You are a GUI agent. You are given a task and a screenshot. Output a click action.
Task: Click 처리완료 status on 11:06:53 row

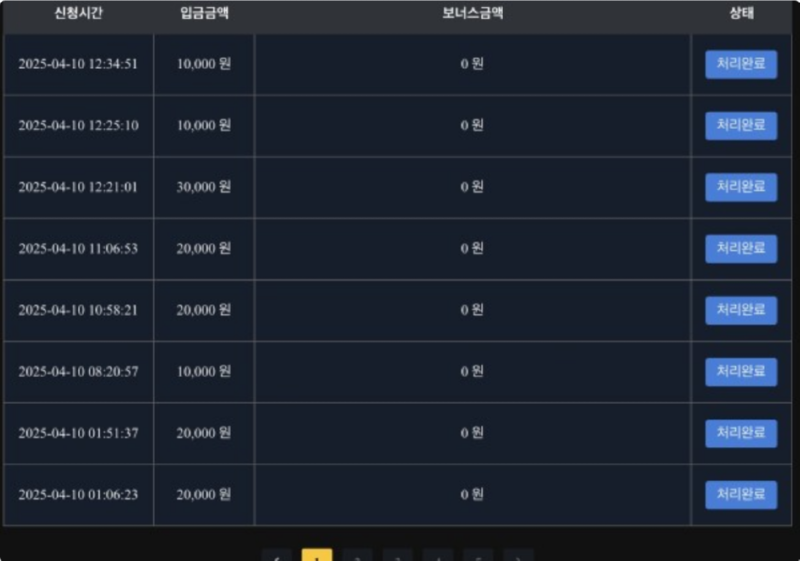pyautogui.click(x=741, y=249)
